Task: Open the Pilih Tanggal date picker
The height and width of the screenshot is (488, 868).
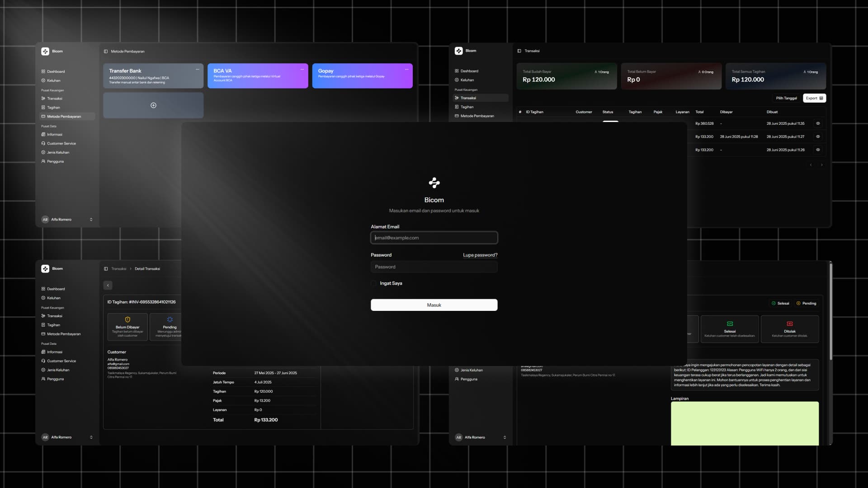Action: [786, 98]
